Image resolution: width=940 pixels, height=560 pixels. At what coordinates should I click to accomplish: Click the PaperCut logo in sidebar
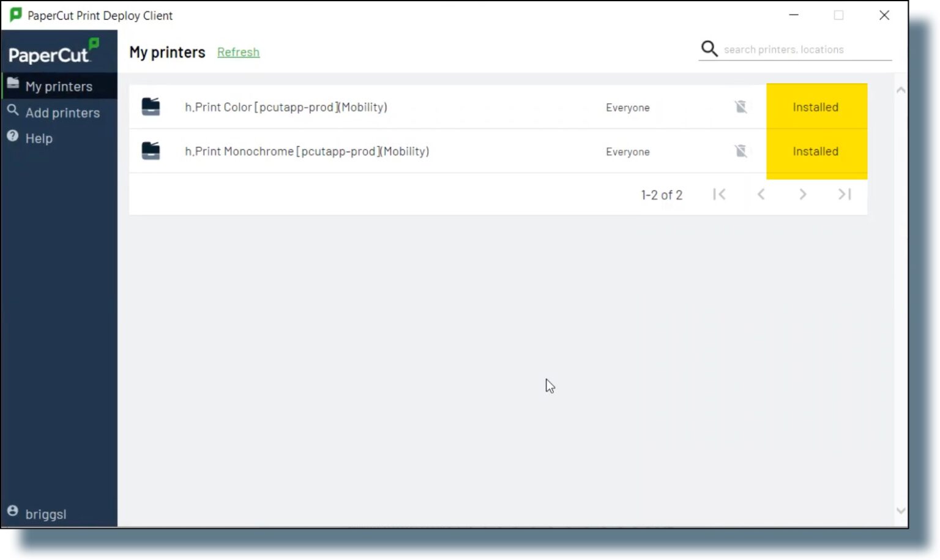point(53,53)
